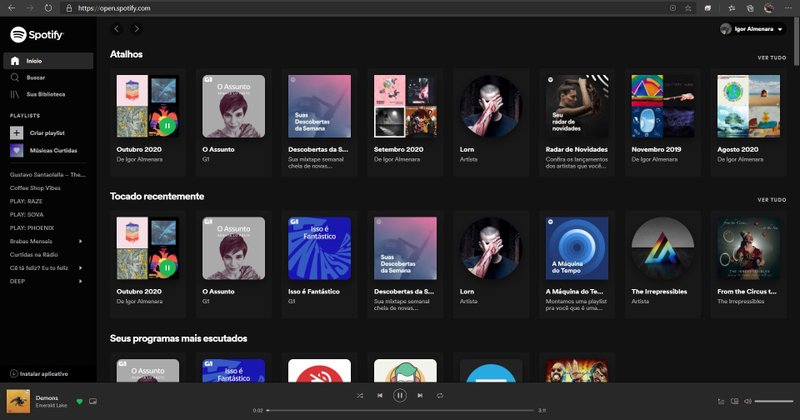Click VER TUDO next to Tocado recentemente

point(771,200)
